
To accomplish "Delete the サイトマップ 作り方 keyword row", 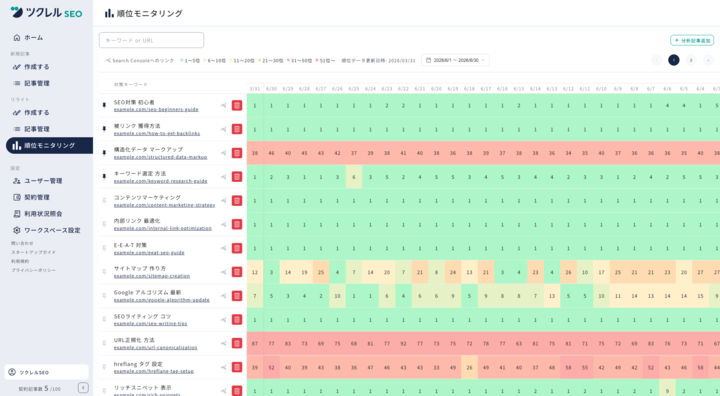I will tap(236, 272).
